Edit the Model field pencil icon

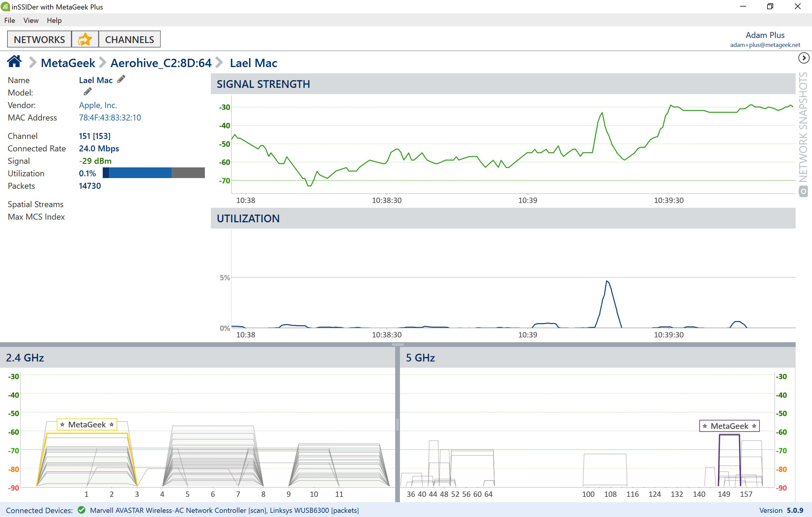(88, 92)
